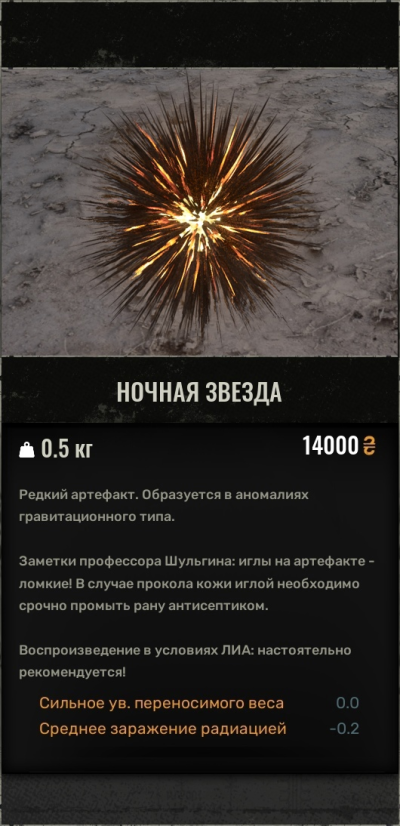
Task: Click the hryvnia currency symbol
Action: (x=369, y=446)
